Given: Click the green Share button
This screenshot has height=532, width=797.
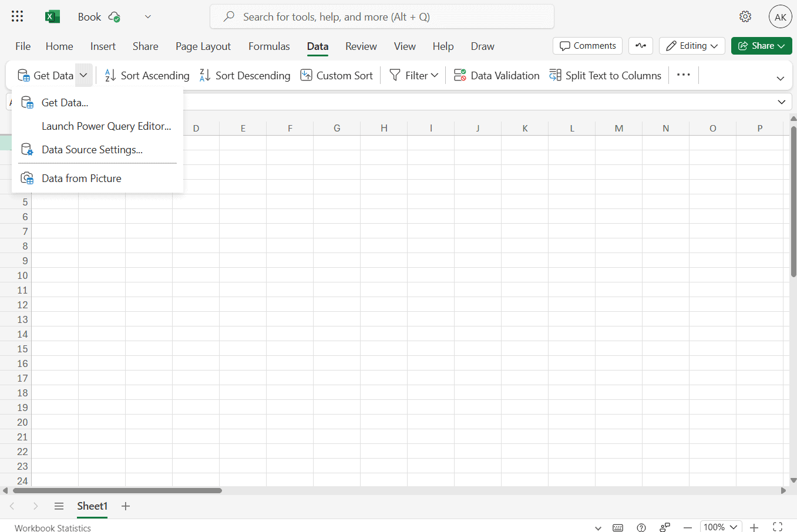Looking at the screenshot, I should pos(761,46).
